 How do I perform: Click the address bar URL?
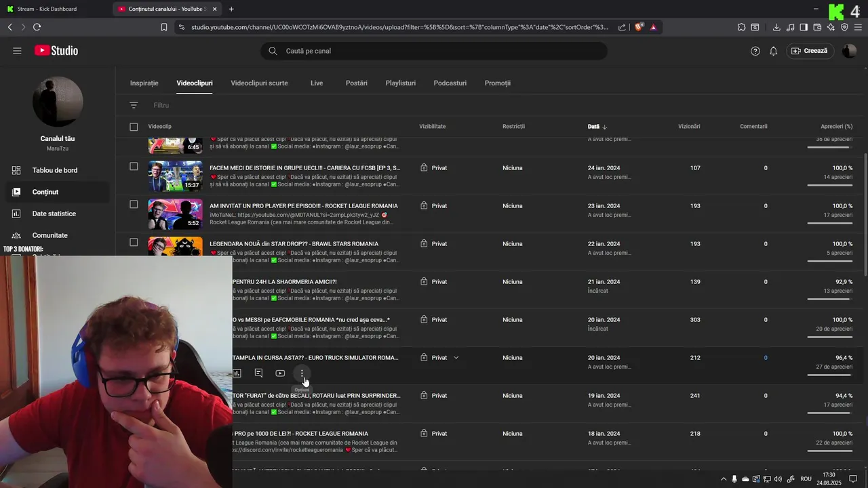(x=399, y=27)
